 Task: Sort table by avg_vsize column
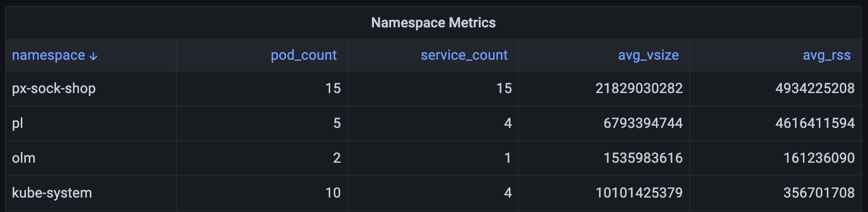click(648, 55)
